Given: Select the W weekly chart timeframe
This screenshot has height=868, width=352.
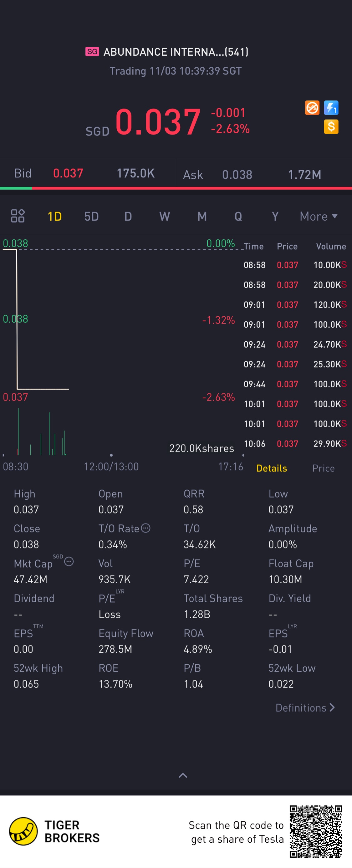Looking at the screenshot, I should tap(165, 216).
